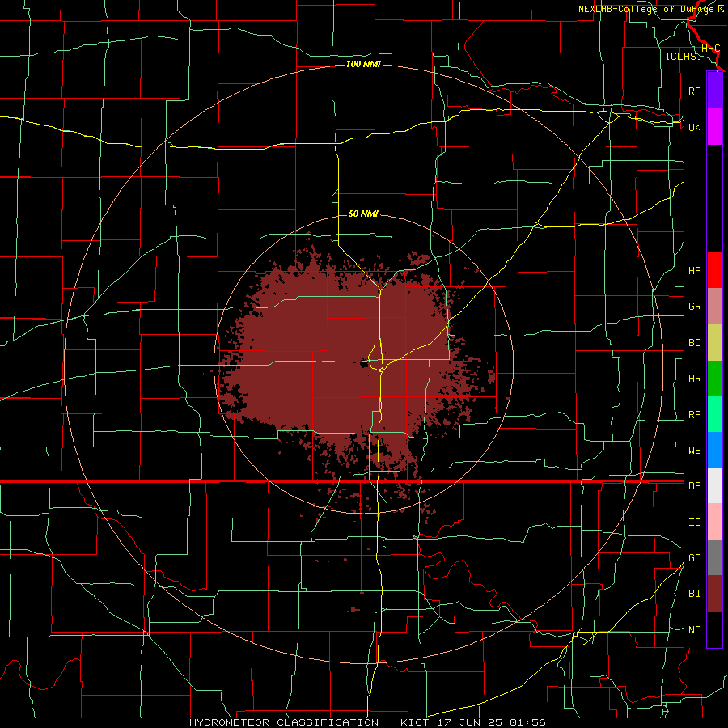Click the RF legend label
Viewport: 728px width, 728px height.
(694, 91)
